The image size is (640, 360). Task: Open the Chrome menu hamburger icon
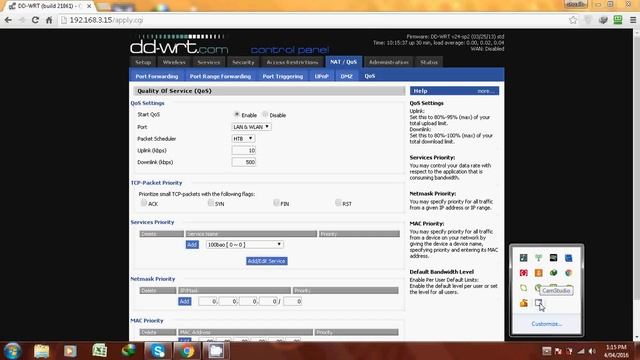[633, 20]
